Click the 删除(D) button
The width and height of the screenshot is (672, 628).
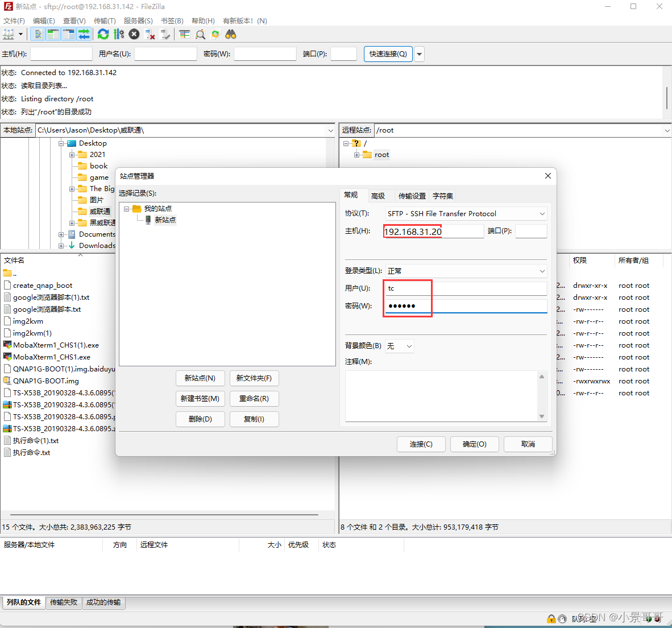click(200, 419)
